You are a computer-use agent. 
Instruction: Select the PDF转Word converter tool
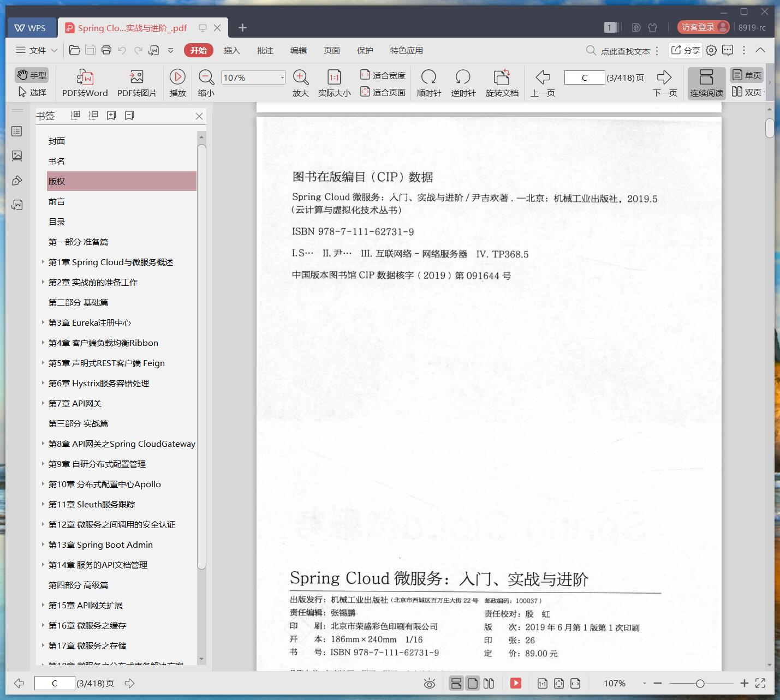pos(85,83)
